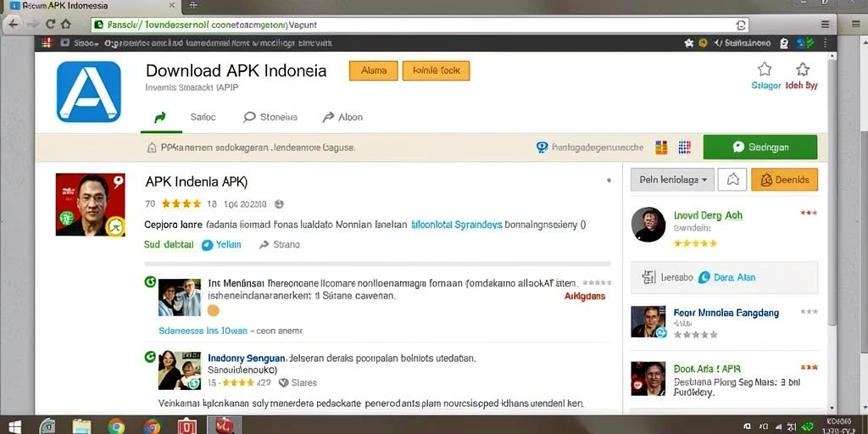
Task: Click the 'Stafirıaınoro' bookmark item
Action: (742, 42)
